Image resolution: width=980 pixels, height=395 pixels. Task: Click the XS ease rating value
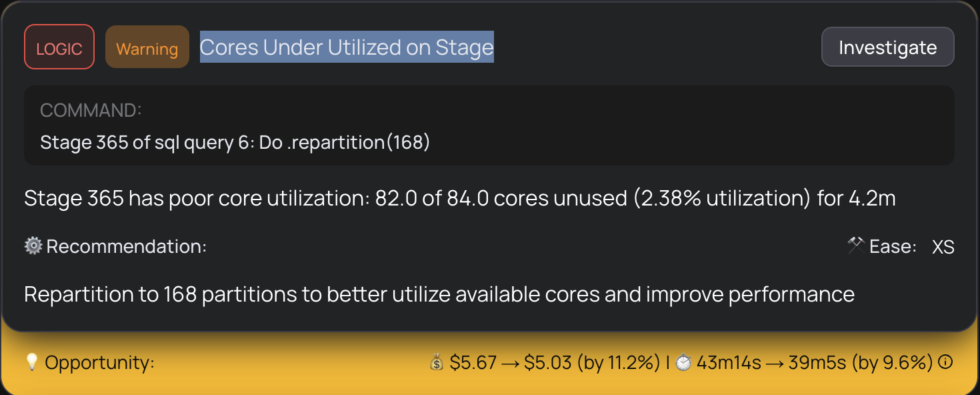[x=943, y=246]
